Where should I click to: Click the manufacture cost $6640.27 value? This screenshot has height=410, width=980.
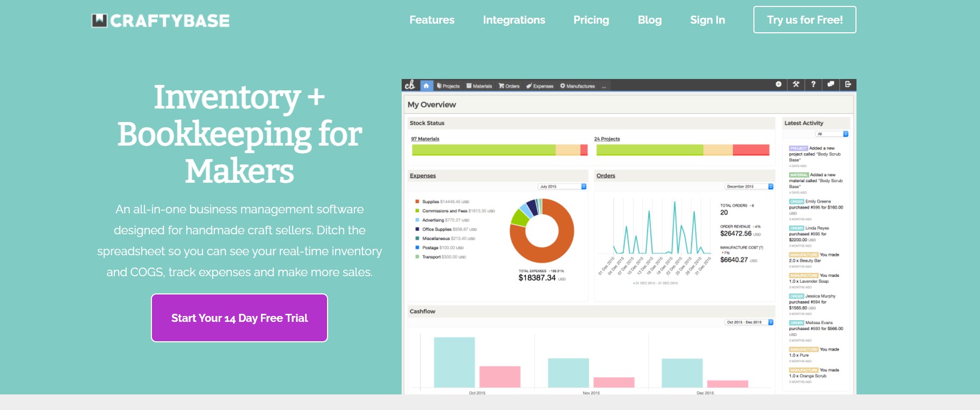click(734, 260)
